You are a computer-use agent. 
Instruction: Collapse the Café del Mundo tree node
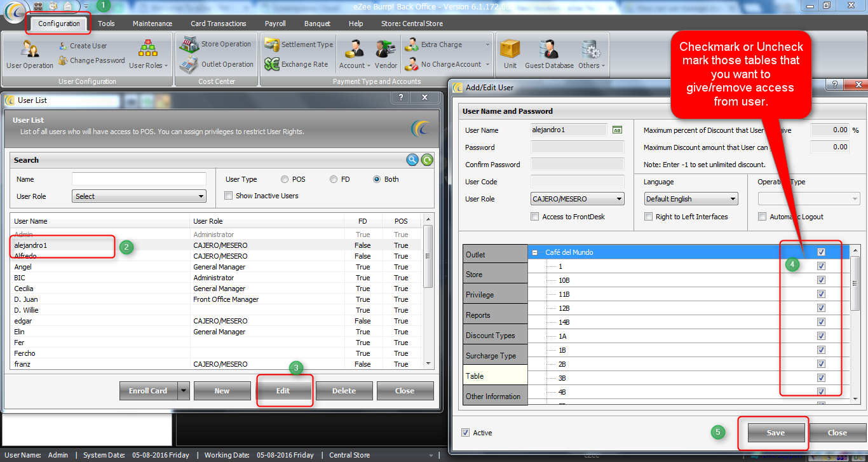(535, 252)
